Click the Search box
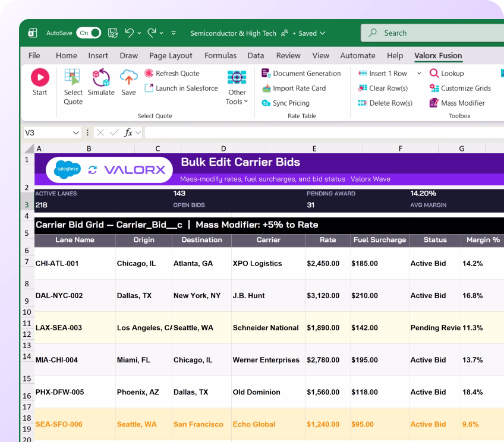The height and width of the screenshot is (442, 504). coord(432,33)
